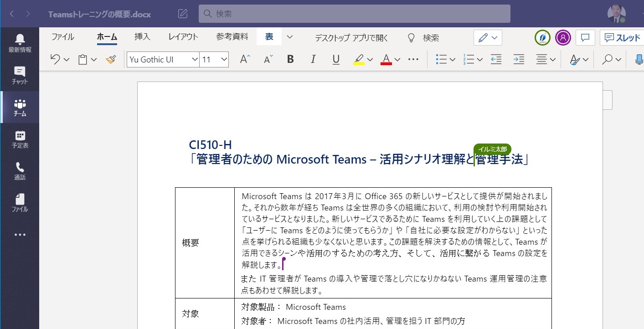
Task: Click the CI510-H heading text
Action: click(210, 145)
